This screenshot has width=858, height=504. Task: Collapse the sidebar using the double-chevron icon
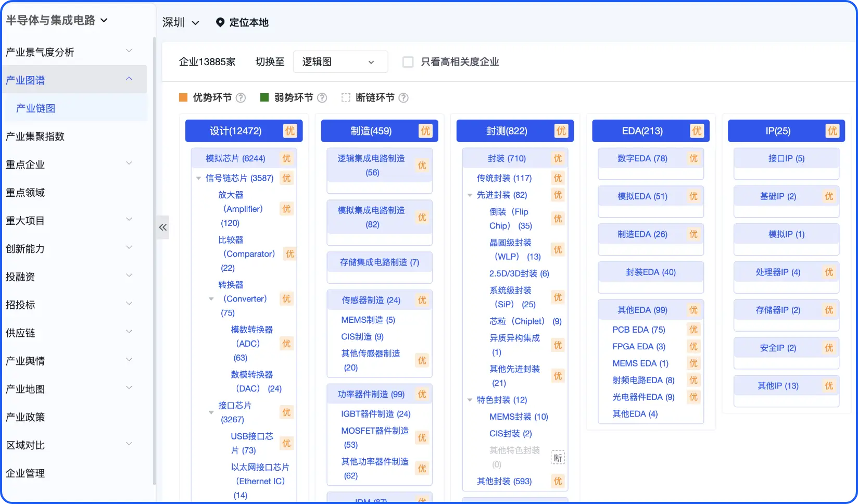pyautogui.click(x=163, y=227)
